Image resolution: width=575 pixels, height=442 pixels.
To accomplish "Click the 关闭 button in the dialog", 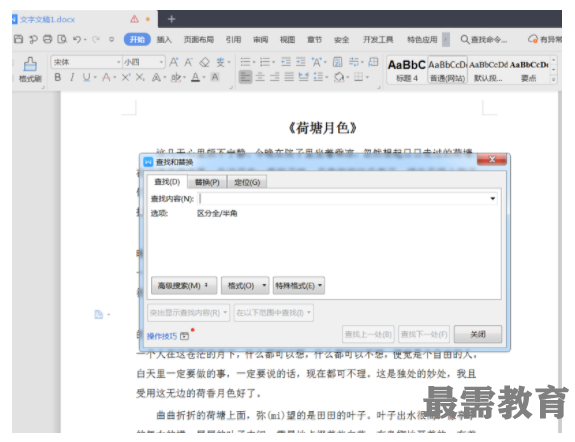I will coord(478,334).
